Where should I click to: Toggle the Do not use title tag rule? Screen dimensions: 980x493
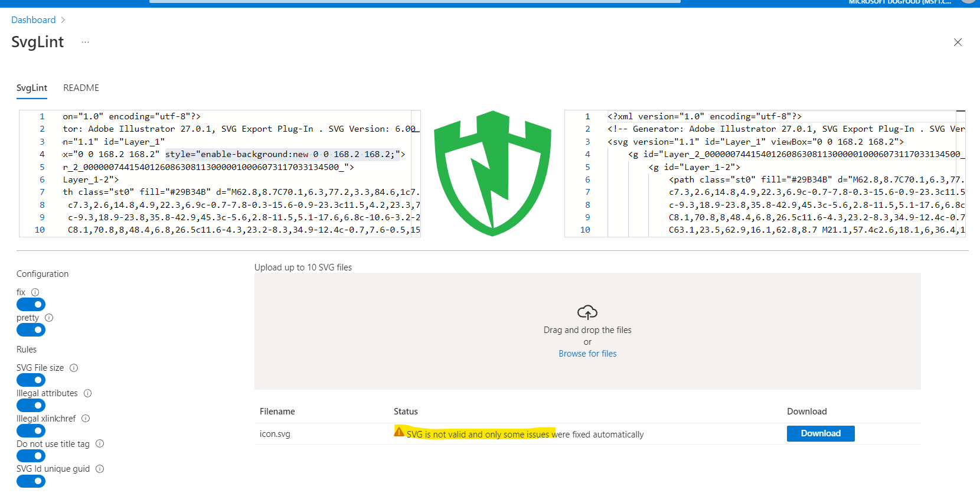[31, 456]
